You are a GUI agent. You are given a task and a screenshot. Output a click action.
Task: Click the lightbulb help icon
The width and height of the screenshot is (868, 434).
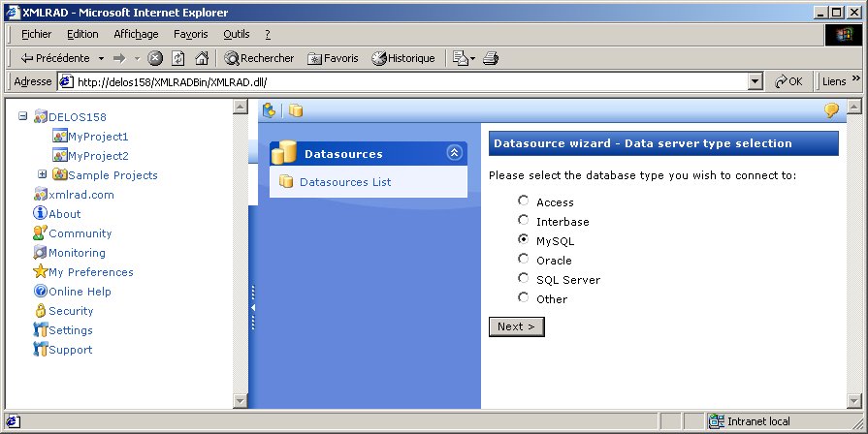[831, 110]
